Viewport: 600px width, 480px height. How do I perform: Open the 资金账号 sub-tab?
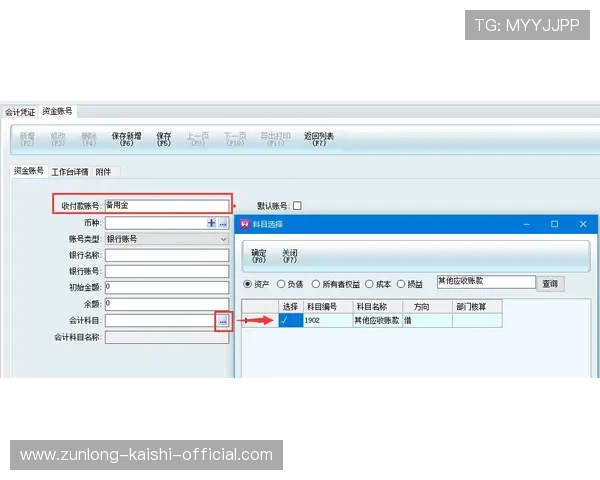[29, 171]
